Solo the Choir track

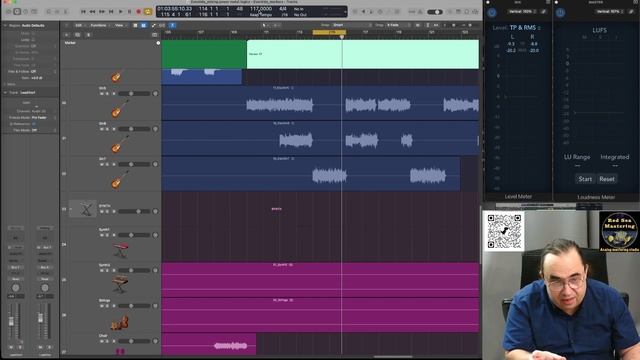click(108, 341)
